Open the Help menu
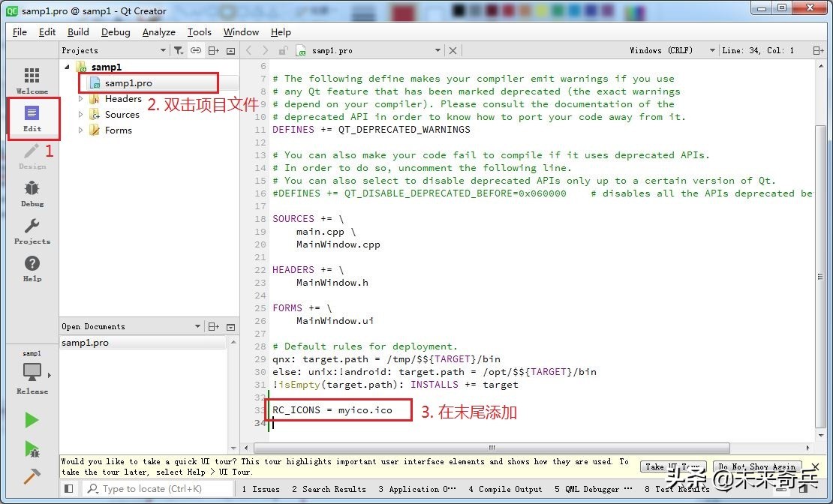Image resolution: width=833 pixels, height=504 pixels. [281, 31]
